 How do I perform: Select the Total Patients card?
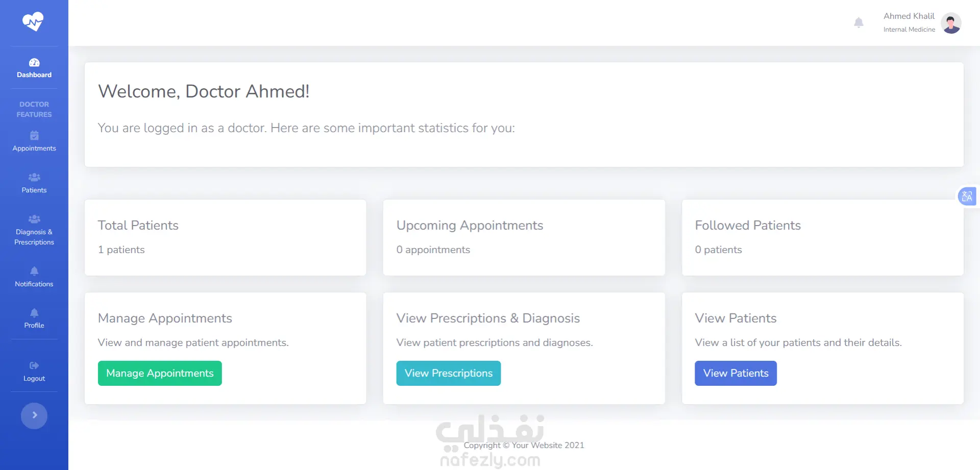pos(225,238)
